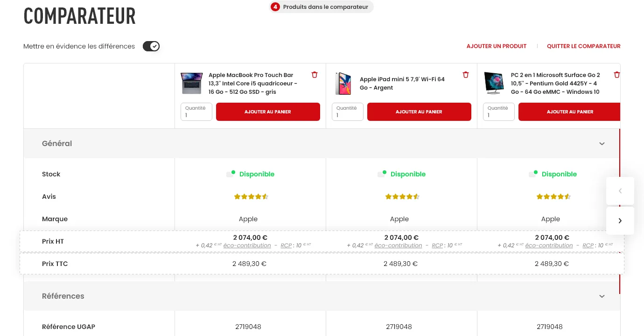
Task: Click the iPad mini star rating
Action: 402,197
